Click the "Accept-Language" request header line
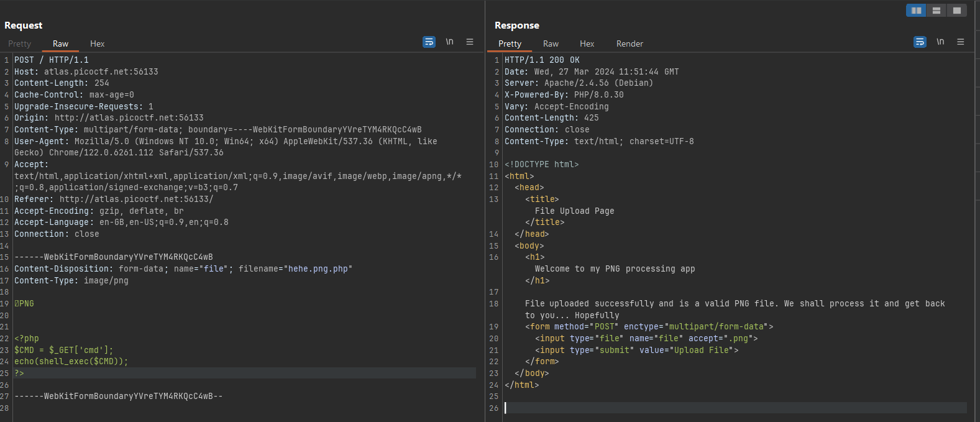 coord(121,222)
